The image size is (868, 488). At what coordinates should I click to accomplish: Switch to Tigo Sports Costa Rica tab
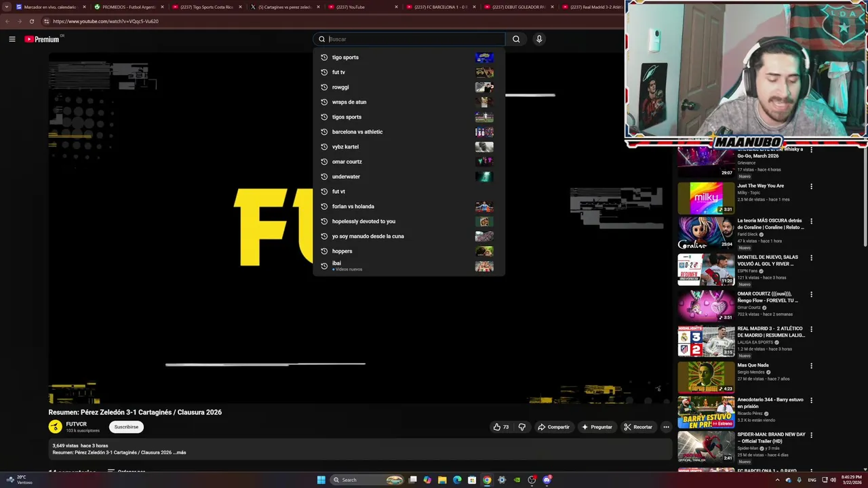[x=207, y=7]
